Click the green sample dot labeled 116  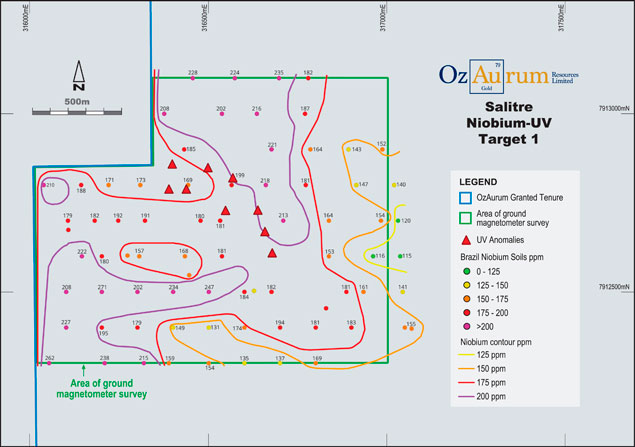coord(374,256)
